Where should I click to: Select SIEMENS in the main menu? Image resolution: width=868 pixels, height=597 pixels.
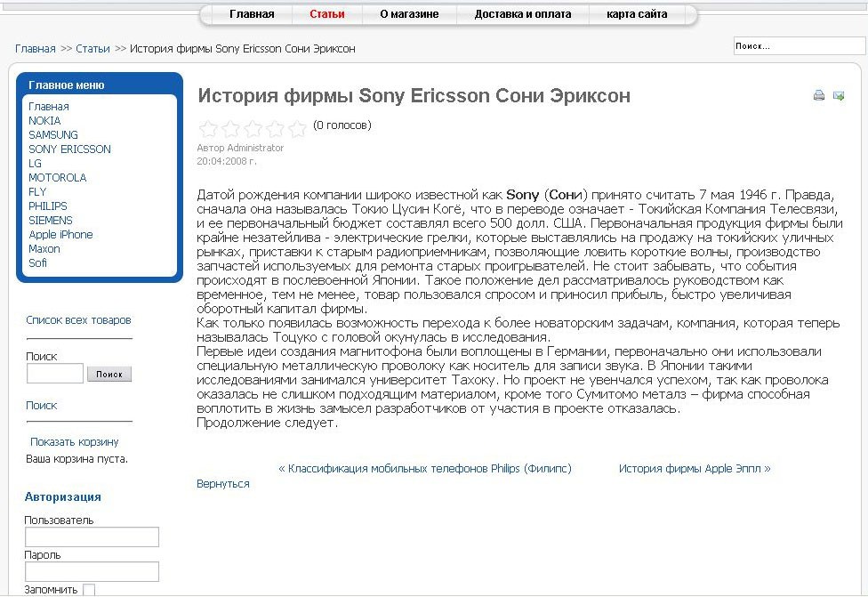[51, 221]
